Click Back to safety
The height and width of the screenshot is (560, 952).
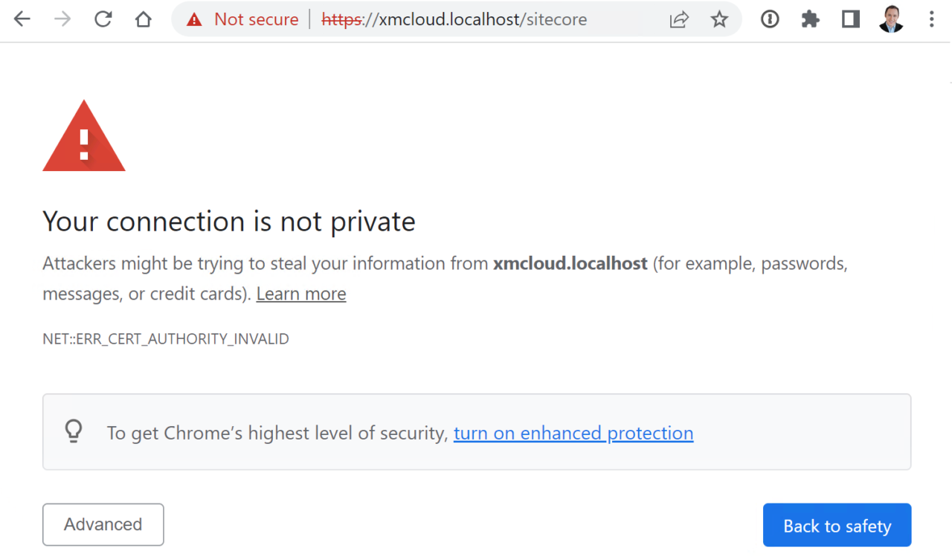(x=837, y=525)
